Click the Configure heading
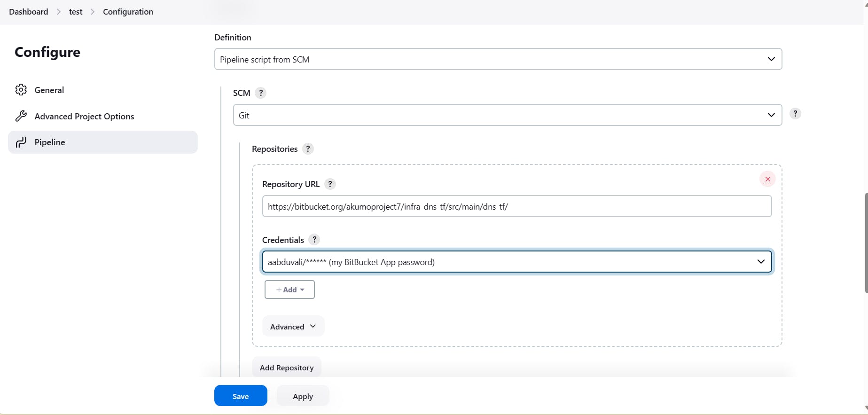Image resolution: width=868 pixels, height=415 pixels. point(47,52)
